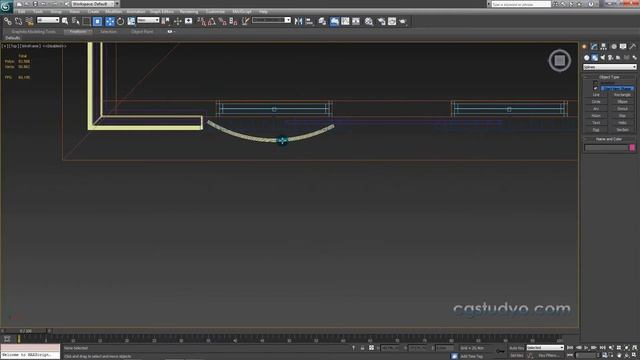Click Use Pivot Point Center icon

point(166,21)
